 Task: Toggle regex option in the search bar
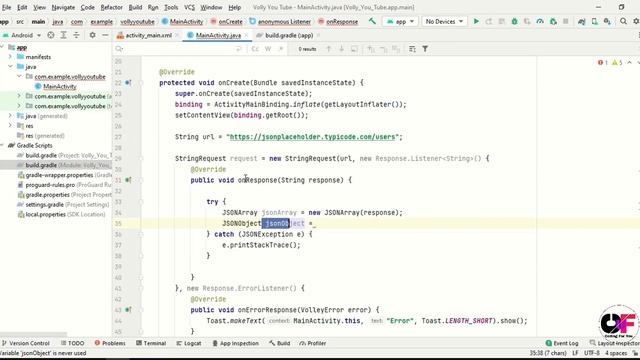[281, 49]
